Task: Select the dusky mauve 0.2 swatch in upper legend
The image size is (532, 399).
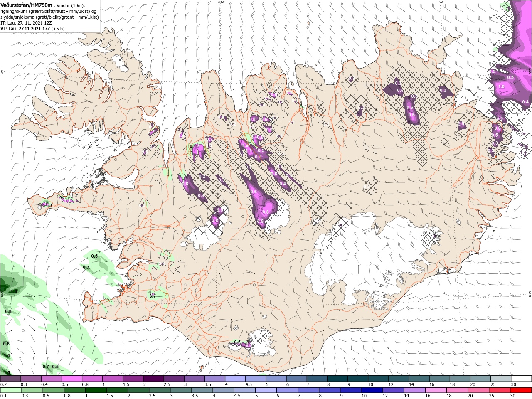Action: tap(10, 379)
